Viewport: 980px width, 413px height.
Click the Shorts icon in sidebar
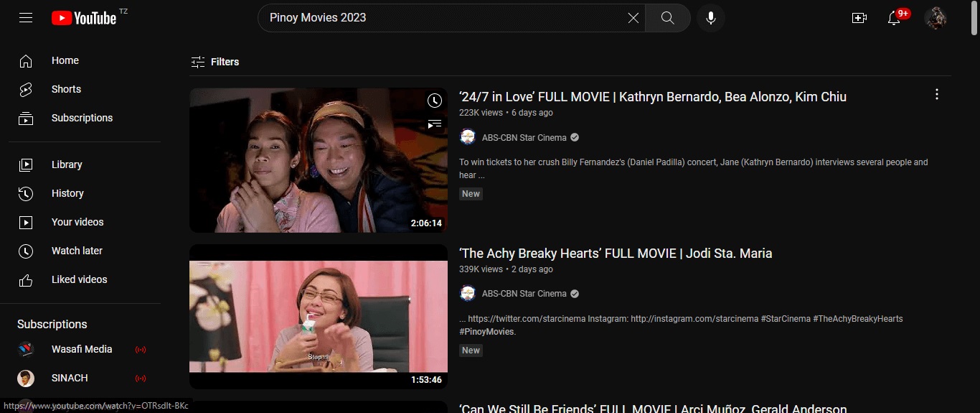point(26,90)
